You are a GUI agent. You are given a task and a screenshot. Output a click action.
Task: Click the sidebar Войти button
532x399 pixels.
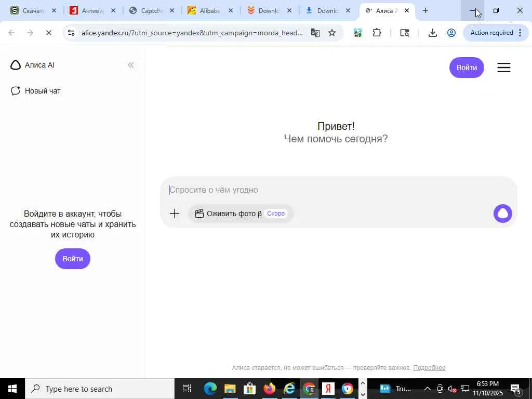(73, 259)
